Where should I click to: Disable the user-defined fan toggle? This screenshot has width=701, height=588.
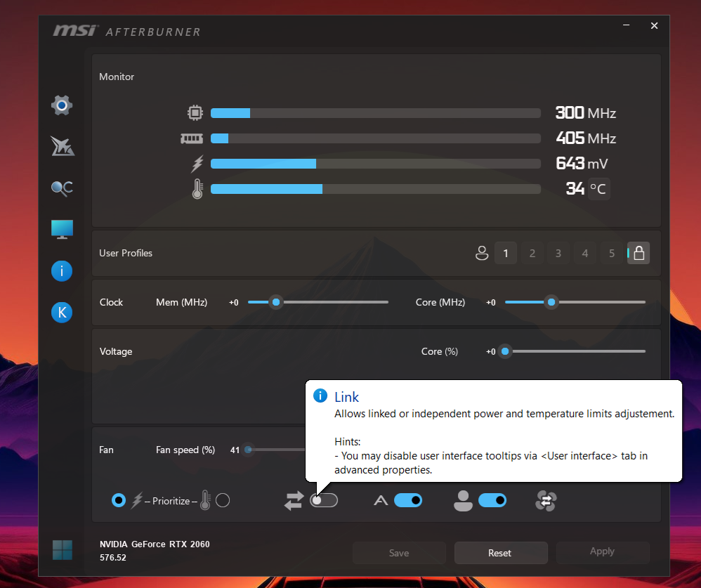[x=492, y=500]
